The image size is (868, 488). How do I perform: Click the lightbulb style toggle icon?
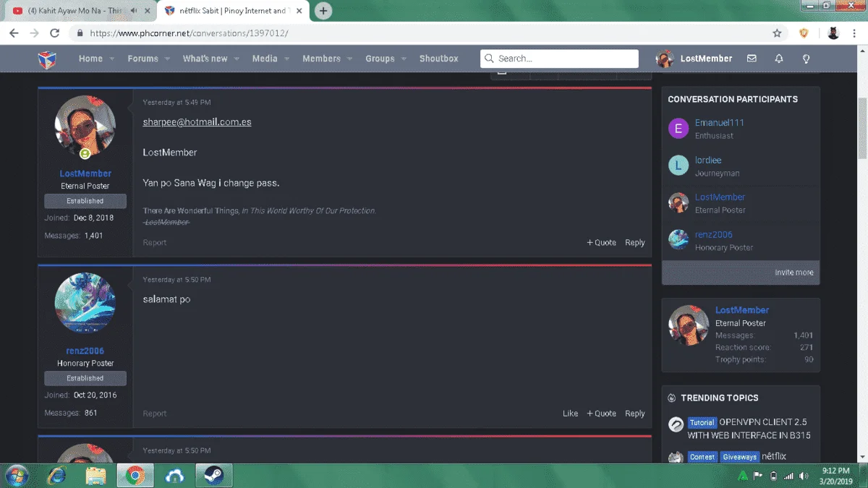[x=806, y=59]
